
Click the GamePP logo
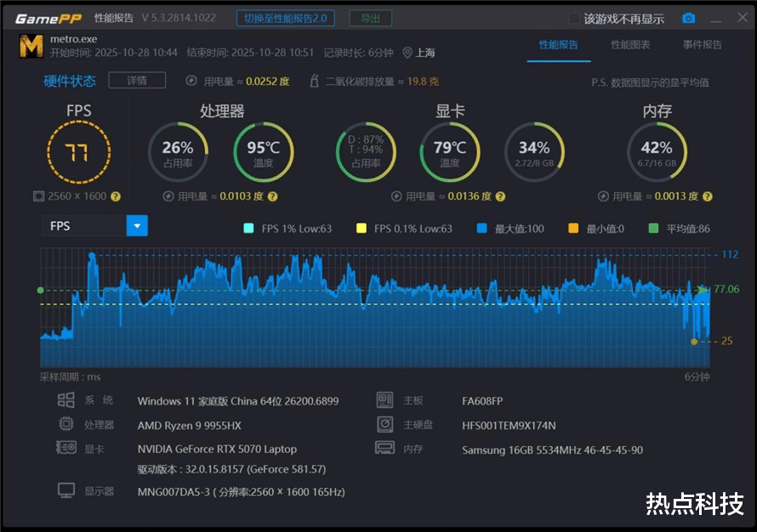(x=48, y=19)
